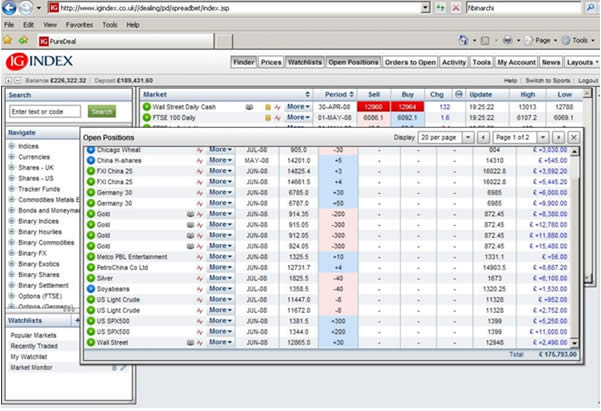601x411 pixels.
Task: Expand the Indices tree node
Action: [x=12, y=146]
